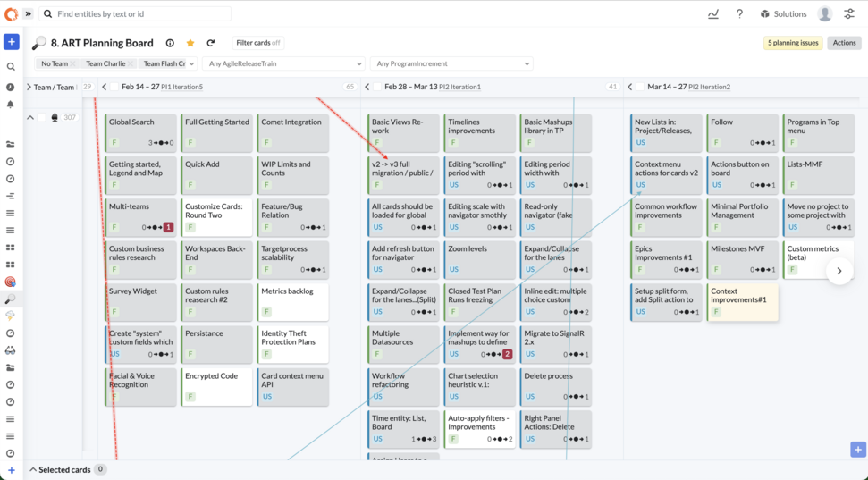Open the settings sliders icon
Image resolution: width=868 pixels, height=480 pixels.
pos(849,14)
